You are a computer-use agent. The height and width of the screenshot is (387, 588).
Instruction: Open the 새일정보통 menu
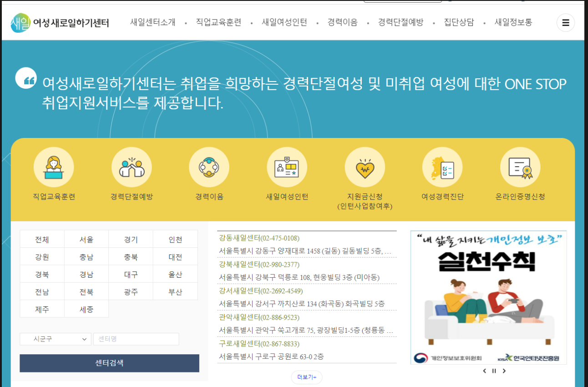click(513, 22)
